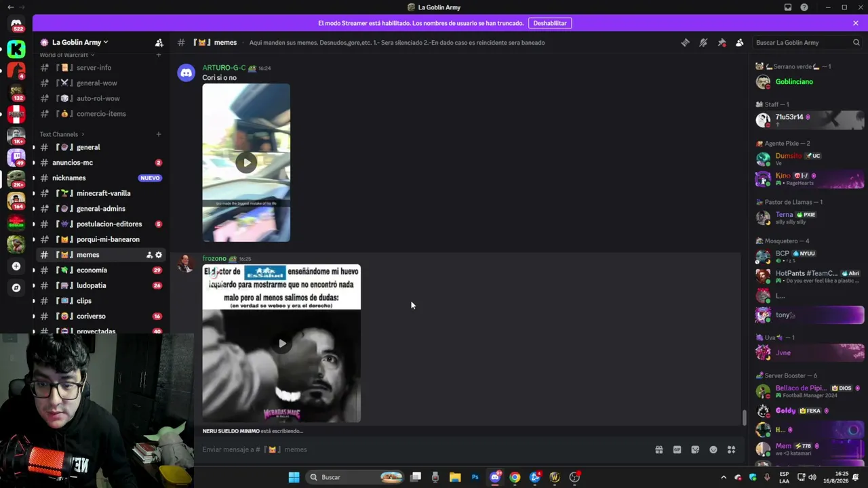This screenshot has width=868, height=488.
Task: Add a channel to World of Warcraft category
Action: pyautogui.click(x=159, y=55)
